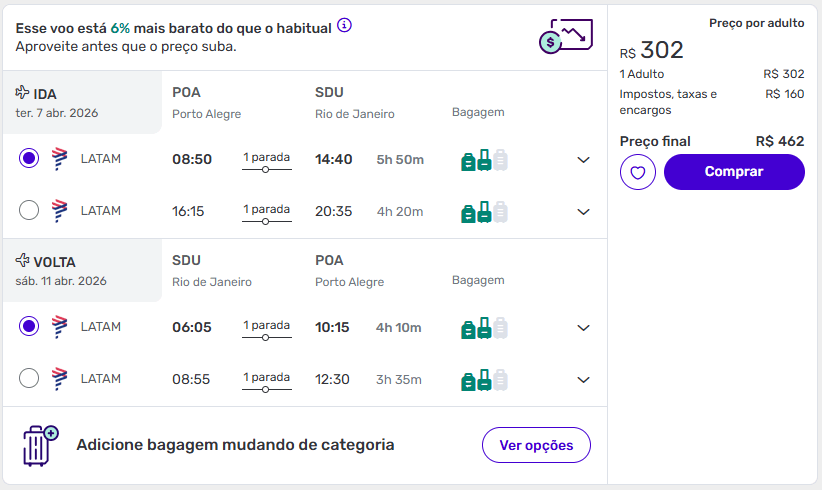The width and height of the screenshot is (822, 490).
Task: Select the 06:05 return flight radio
Action: (x=29, y=327)
